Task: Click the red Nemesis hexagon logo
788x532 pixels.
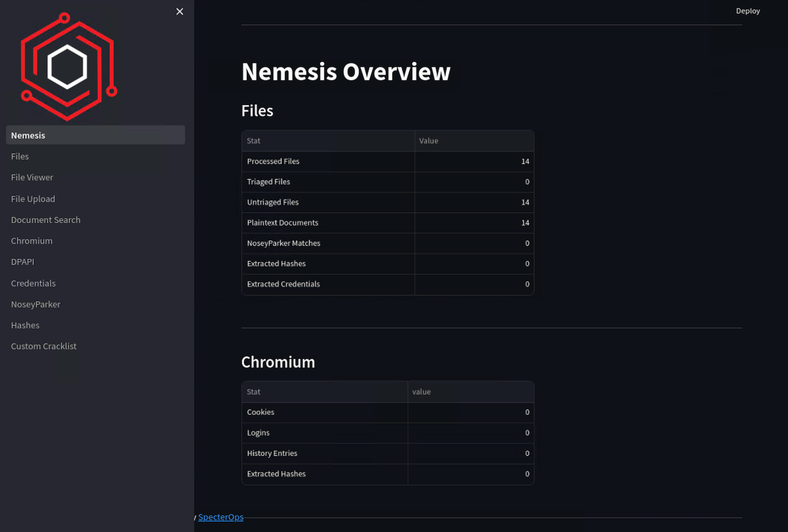Action: click(x=69, y=67)
